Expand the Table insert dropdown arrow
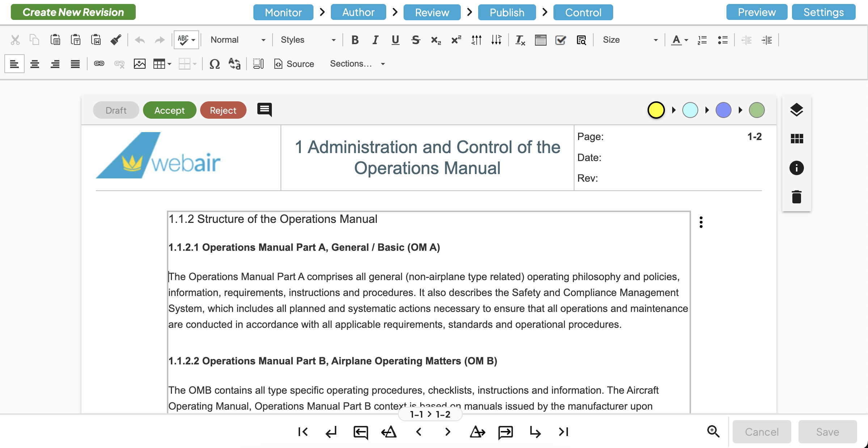This screenshot has height=448, width=868. coord(169,64)
